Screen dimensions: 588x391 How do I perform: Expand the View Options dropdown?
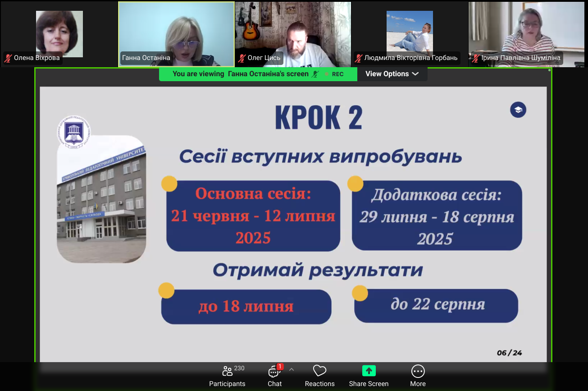tap(392, 74)
